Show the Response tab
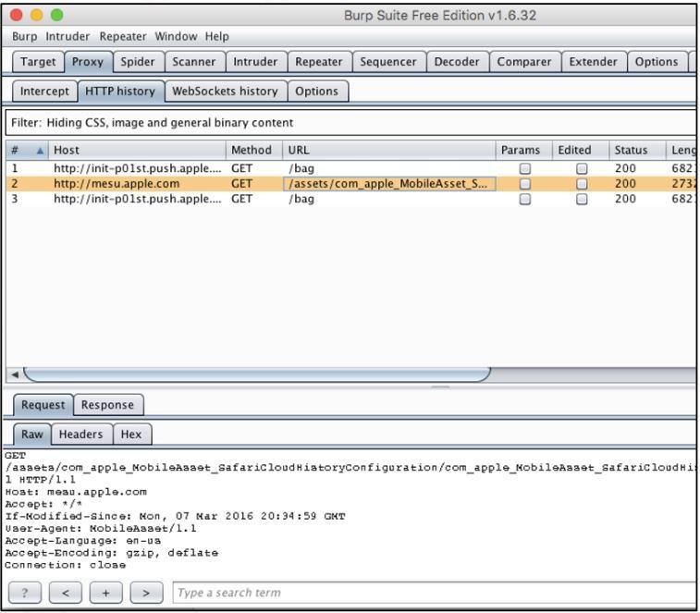700x613 pixels. (x=107, y=405)
